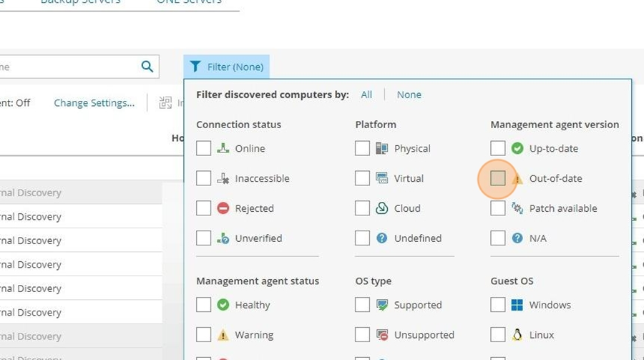Click the Patch available gears icon
Screen dimensions: 644x360
tap(517, 208)
